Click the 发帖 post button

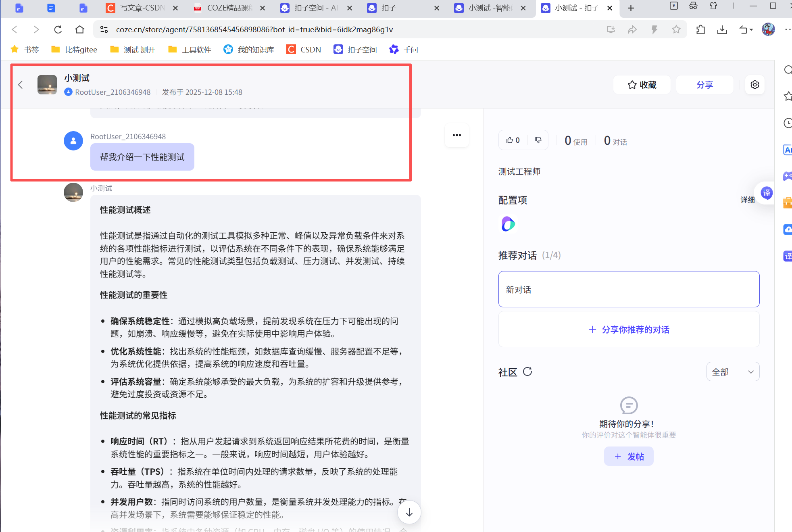coord(628,456)
